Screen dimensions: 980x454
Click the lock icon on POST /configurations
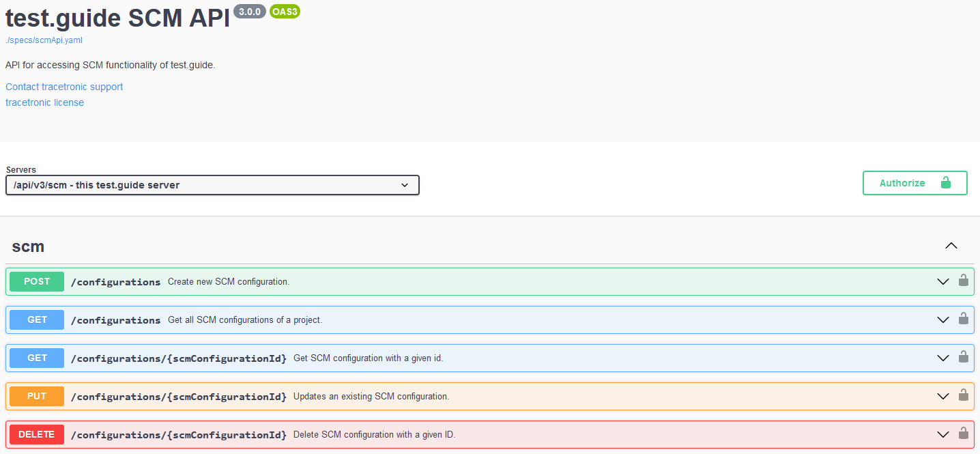point(963,281)
